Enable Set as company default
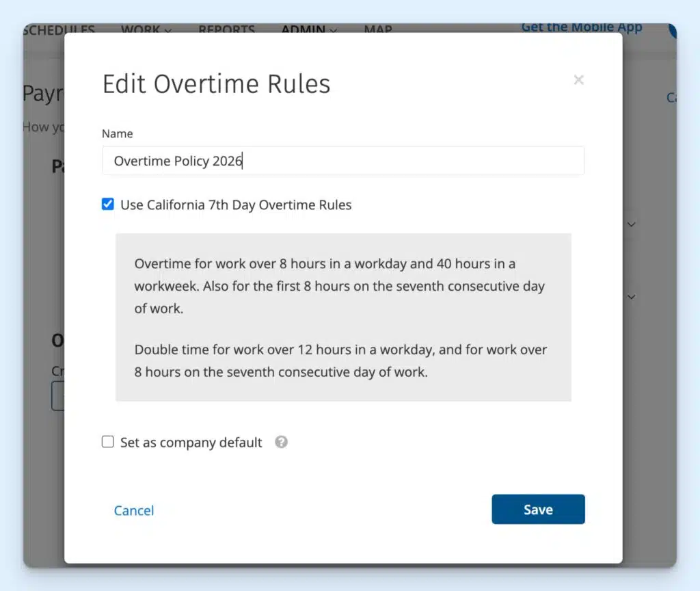The image size is (700, 591). click(x=107, y=442)
